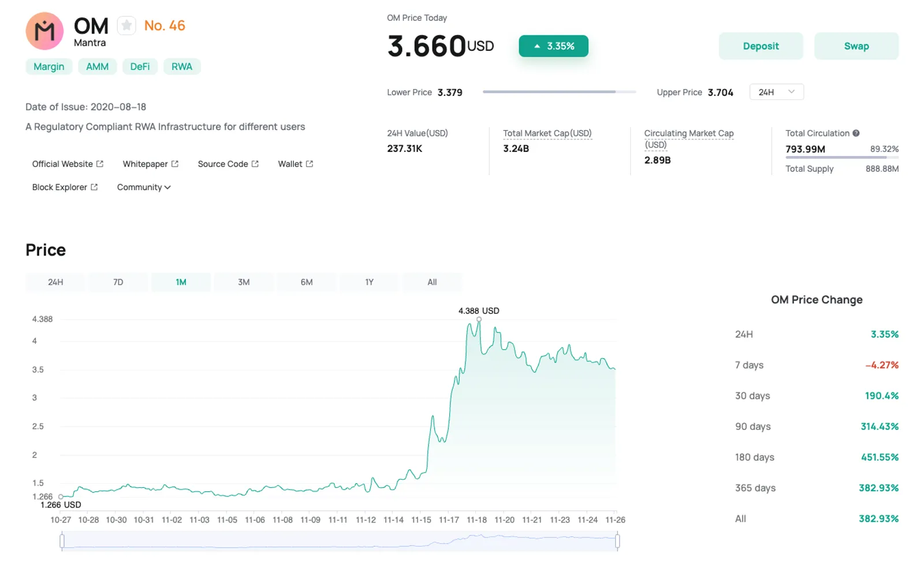This screenshot has height=571, width=924.
Task: Open Official Website external link
Action: point(68,164)
